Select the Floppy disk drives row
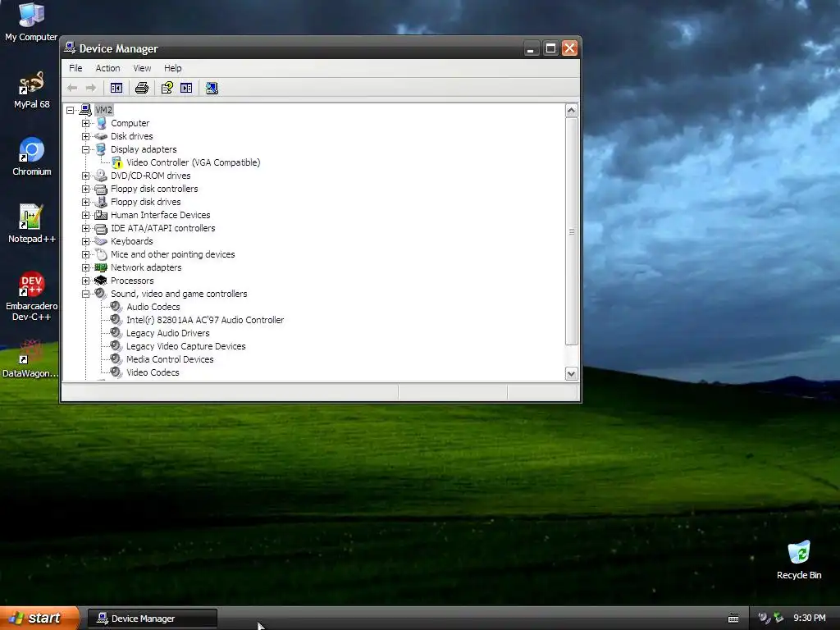This screenshot has height=630, width=840. [146, 202]
